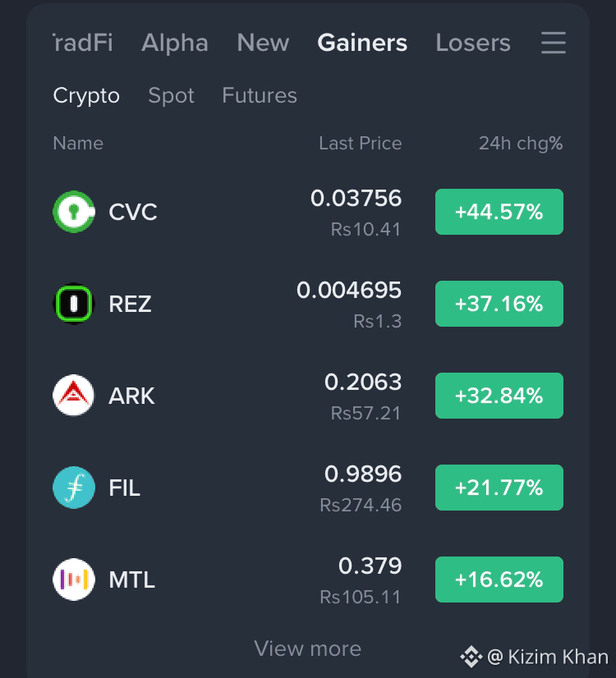Screen dimensions: 616x678
Task: Sort by Name column header
Action: [x=78, y=143]
